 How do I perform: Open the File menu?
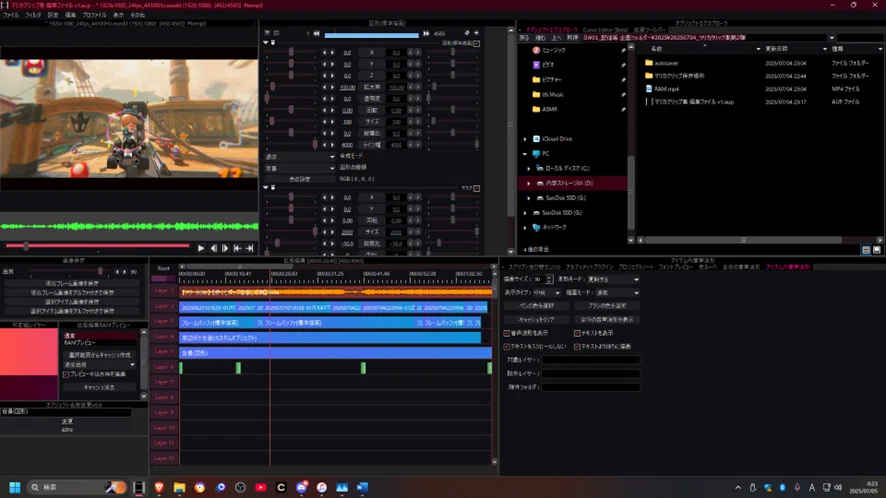[x=11, y=15]
